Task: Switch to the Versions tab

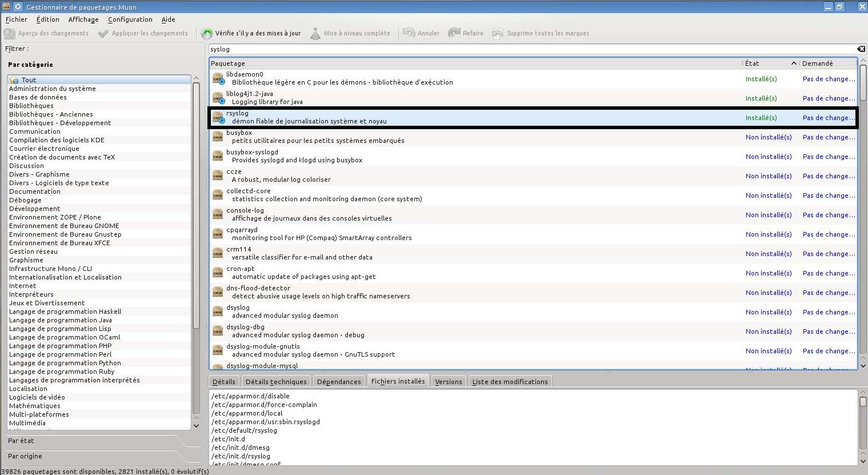Action: pyautogui.click(x=448, y=380)
